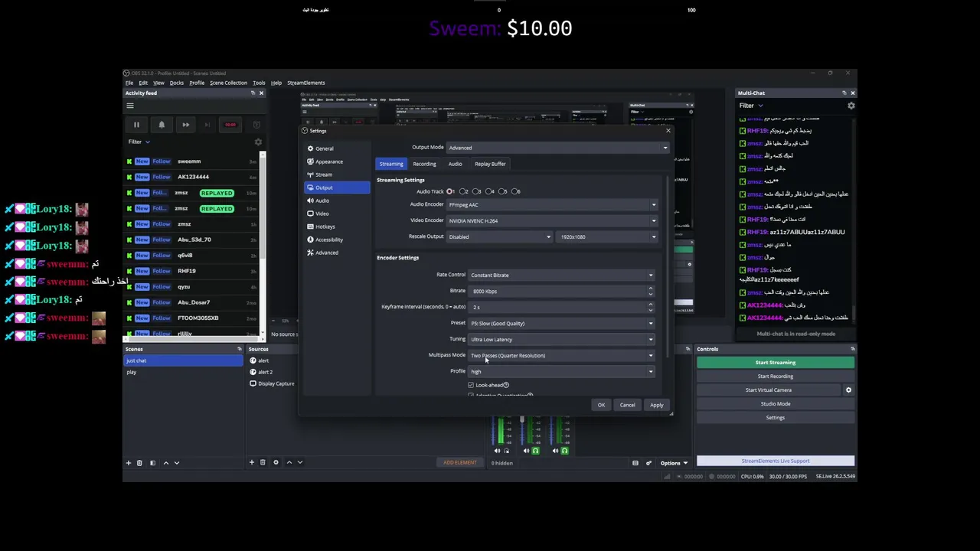The width and height of the screenshot is (980, 551).
Task: Click the first mixer speaker mute icon
Action: click(x=498, y=451)
